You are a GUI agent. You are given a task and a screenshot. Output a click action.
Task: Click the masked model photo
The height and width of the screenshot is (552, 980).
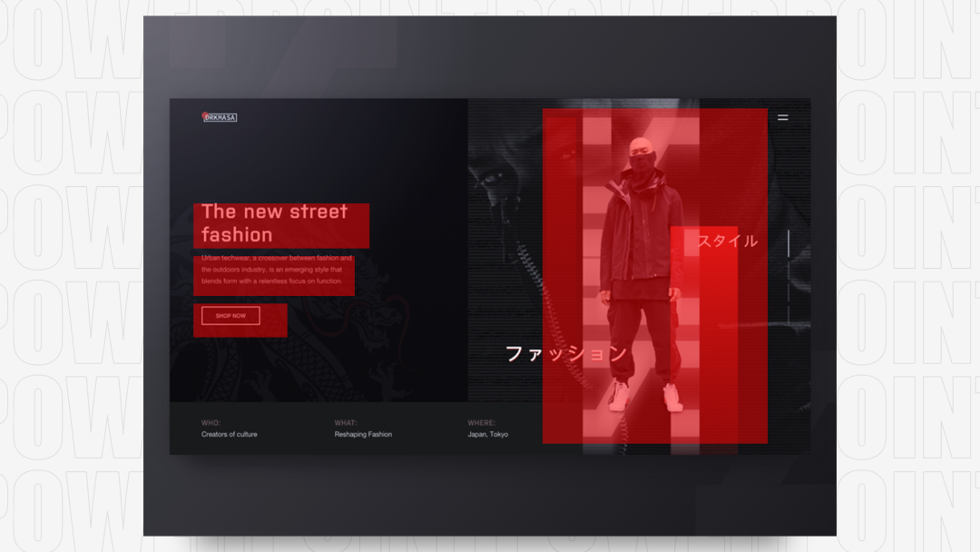tap(642, 275)
